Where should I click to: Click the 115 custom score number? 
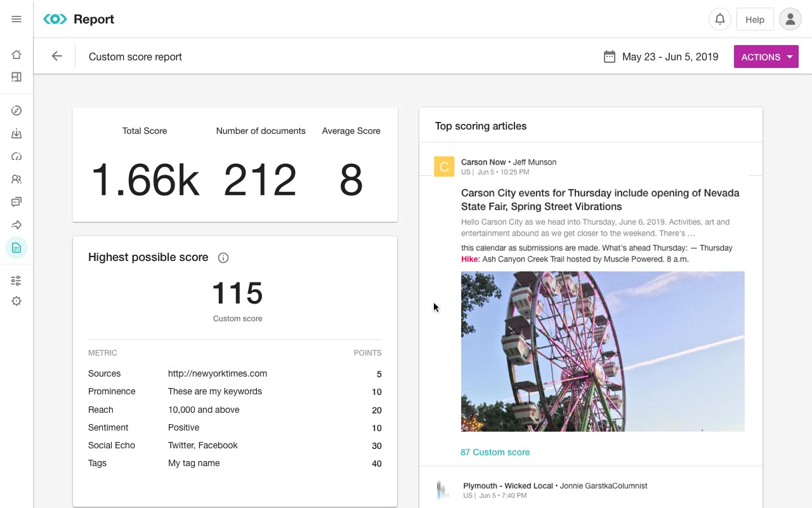237,293
